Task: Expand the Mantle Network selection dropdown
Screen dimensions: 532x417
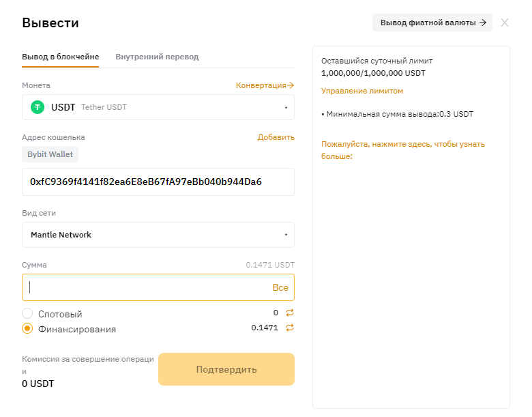Action: [x=158, y=235]
